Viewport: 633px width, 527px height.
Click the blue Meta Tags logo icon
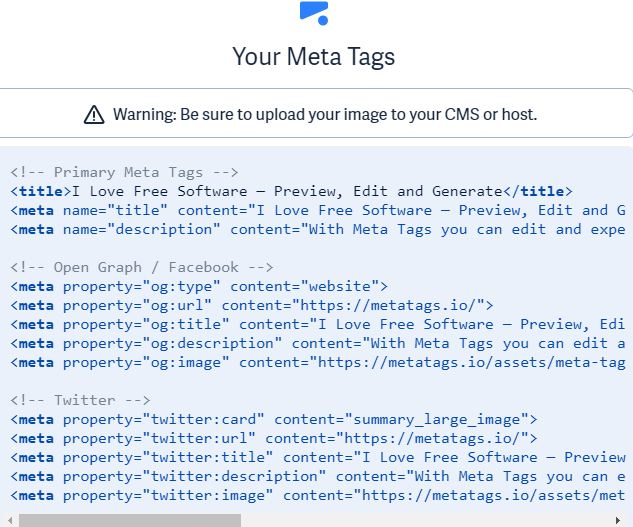[x=314, y=11]
